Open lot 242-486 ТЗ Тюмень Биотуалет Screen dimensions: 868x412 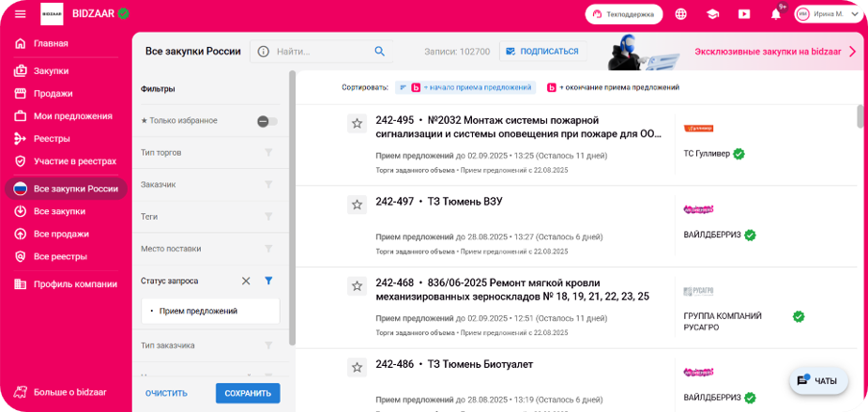[x=454, y=364]
